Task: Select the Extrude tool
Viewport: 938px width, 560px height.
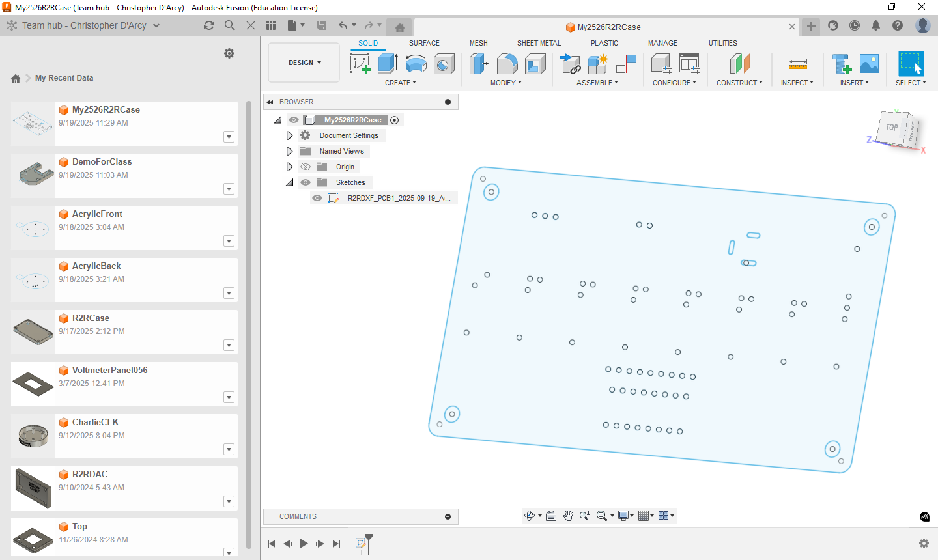Action: 388,63
